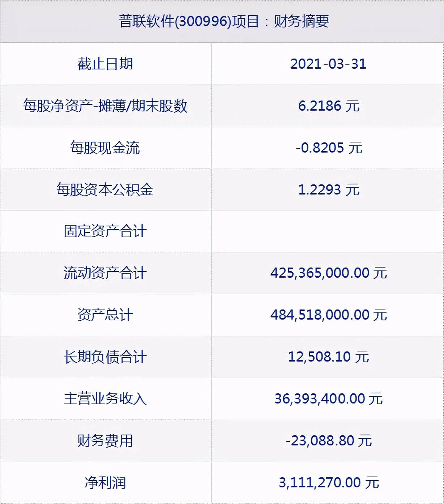Screen dimensions: 444x504
Task: Click the 6.2186 元 value cell
Action: (x=328, y=106)
